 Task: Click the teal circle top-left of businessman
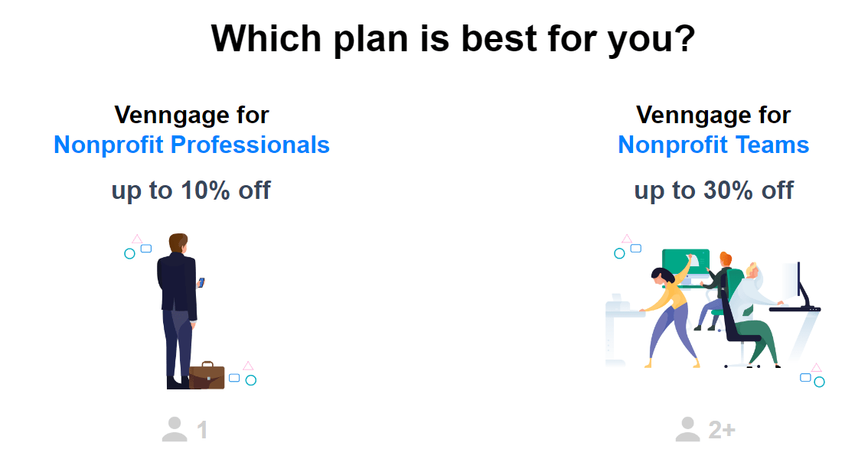tap(129, 254)
